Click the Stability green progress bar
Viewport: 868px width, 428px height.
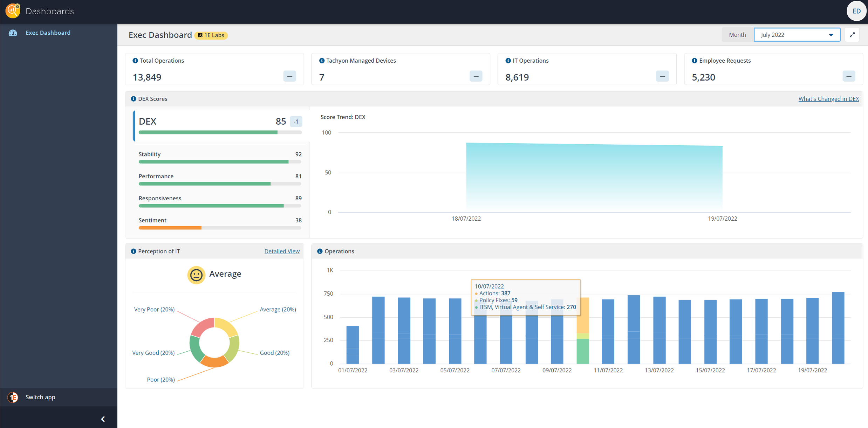213,162
